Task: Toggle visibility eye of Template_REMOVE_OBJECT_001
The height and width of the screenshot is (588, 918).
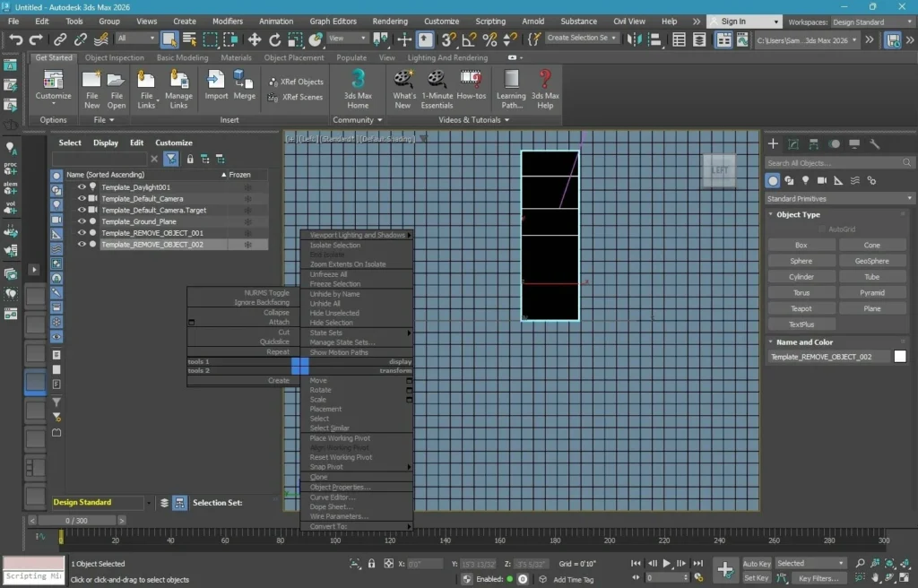Action: 82,232
